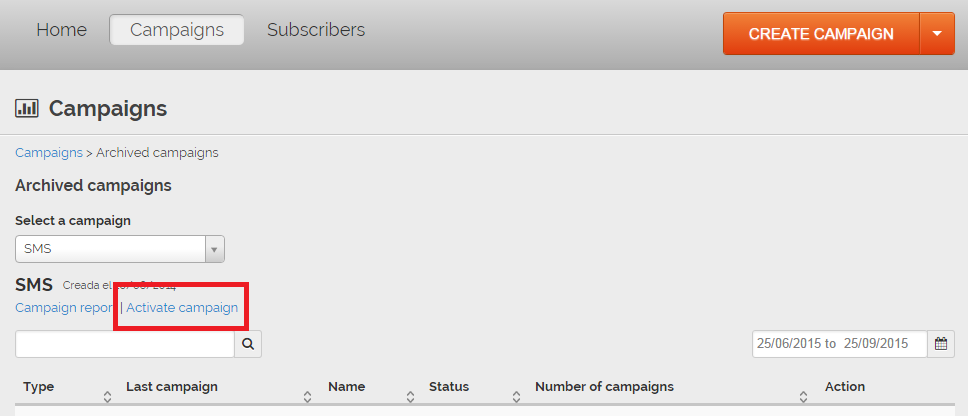Click the search magnifier icon
Screen dimensions: 968x416
(x=247, y=344)
